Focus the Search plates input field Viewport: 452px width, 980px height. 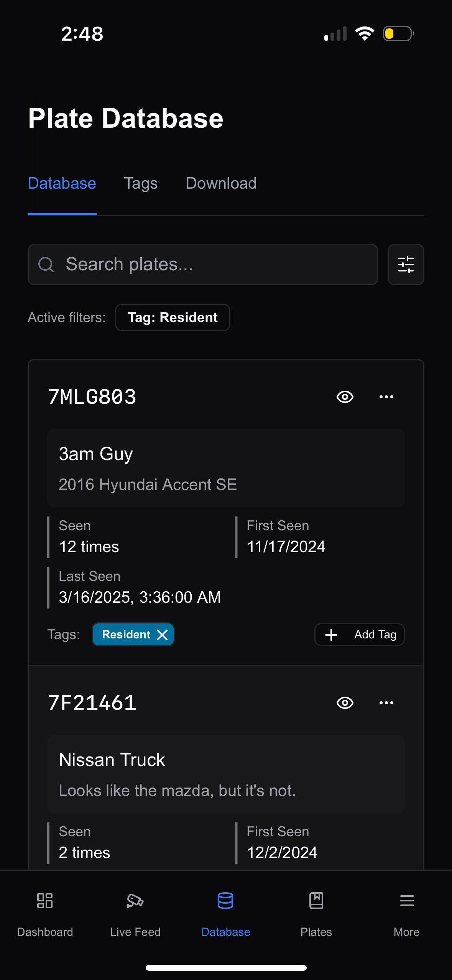(x=203, y=265)
